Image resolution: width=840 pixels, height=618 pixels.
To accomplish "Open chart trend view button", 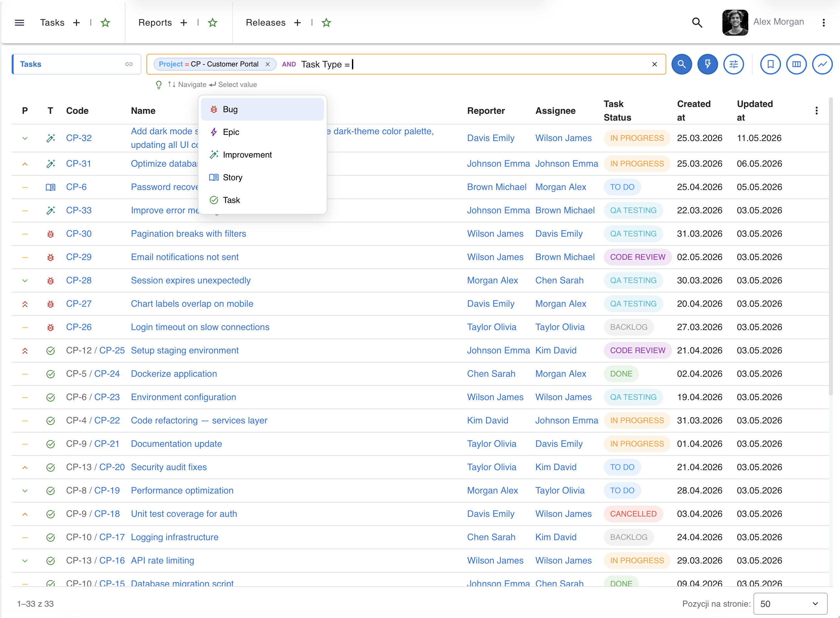I will point(822,64).
